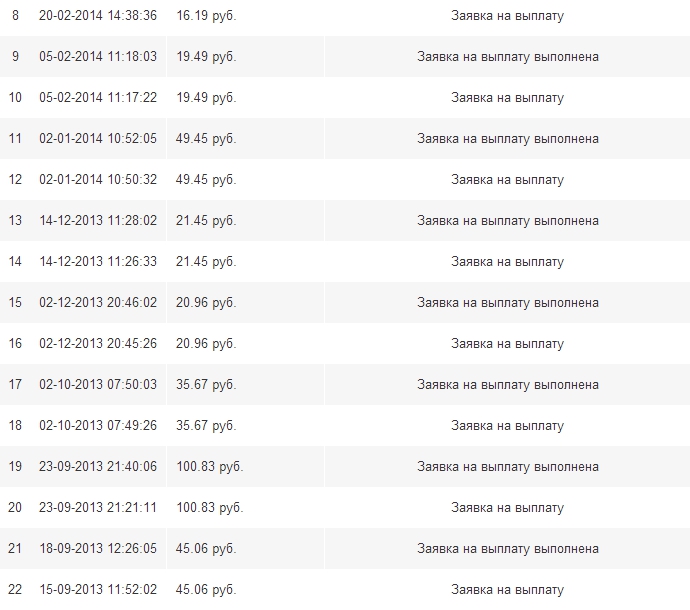The image size is (690, 610).
Task: Click status text in row 20
Action: coord(507,508)
